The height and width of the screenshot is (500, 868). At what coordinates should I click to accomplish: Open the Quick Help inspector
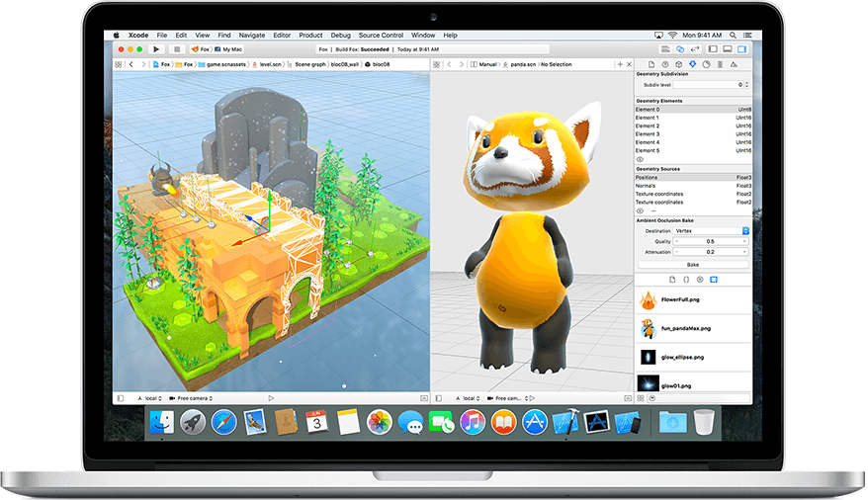pyautogui.click(x=665, y=64)
